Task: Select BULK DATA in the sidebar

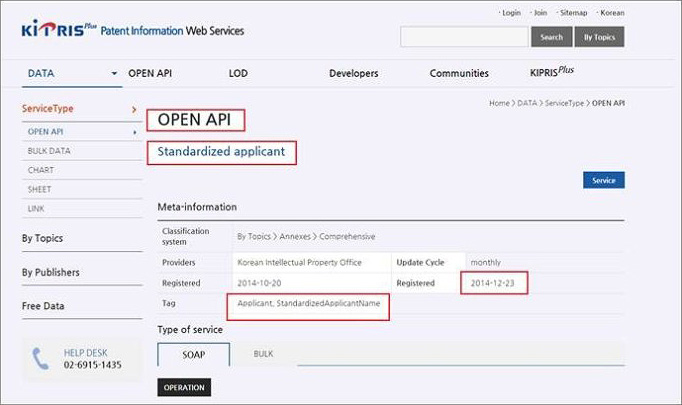Action: [x=49, y=151]
